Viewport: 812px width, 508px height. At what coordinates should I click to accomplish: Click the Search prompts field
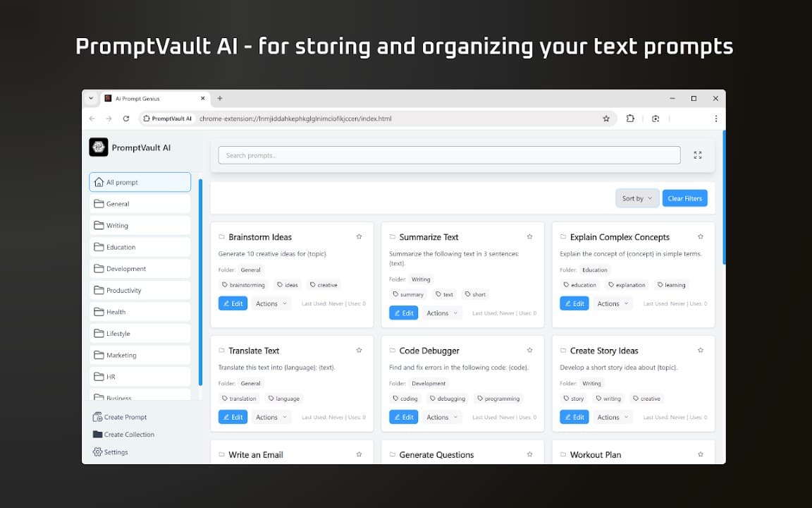(x=449, y=155)
